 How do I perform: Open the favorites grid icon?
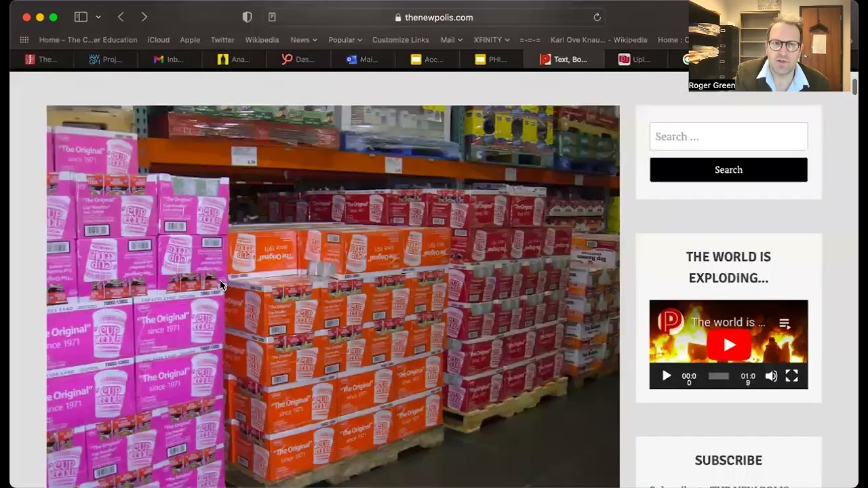tap(24, 40)
